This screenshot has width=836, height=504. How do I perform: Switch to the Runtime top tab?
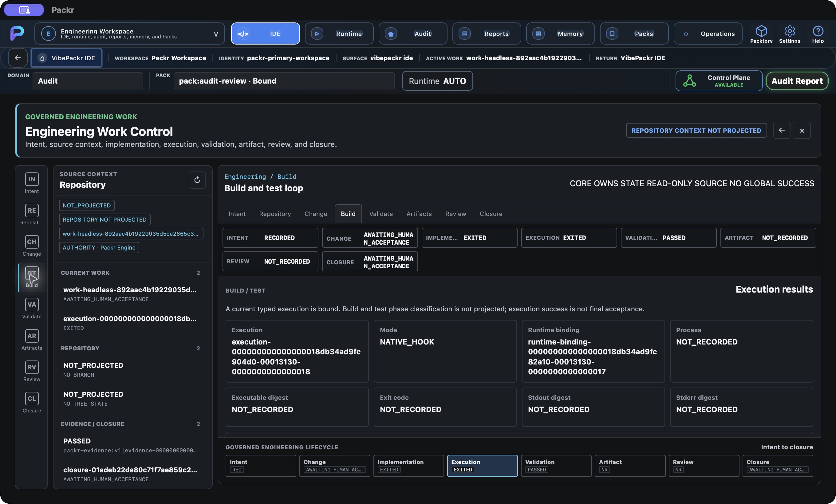tap(339, 33)
